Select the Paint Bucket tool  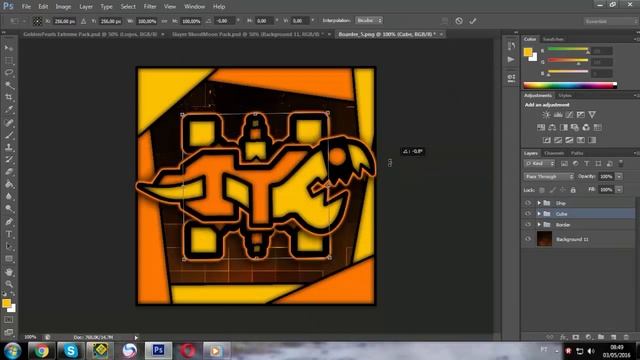pos(9,184)
